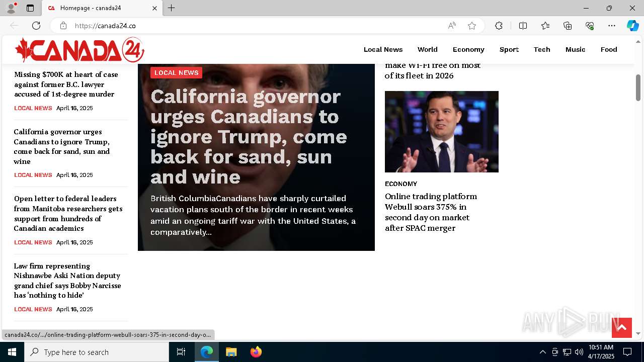Open the tab actions menu icon
Screen dimensions: 644x362
click(30, 8)
